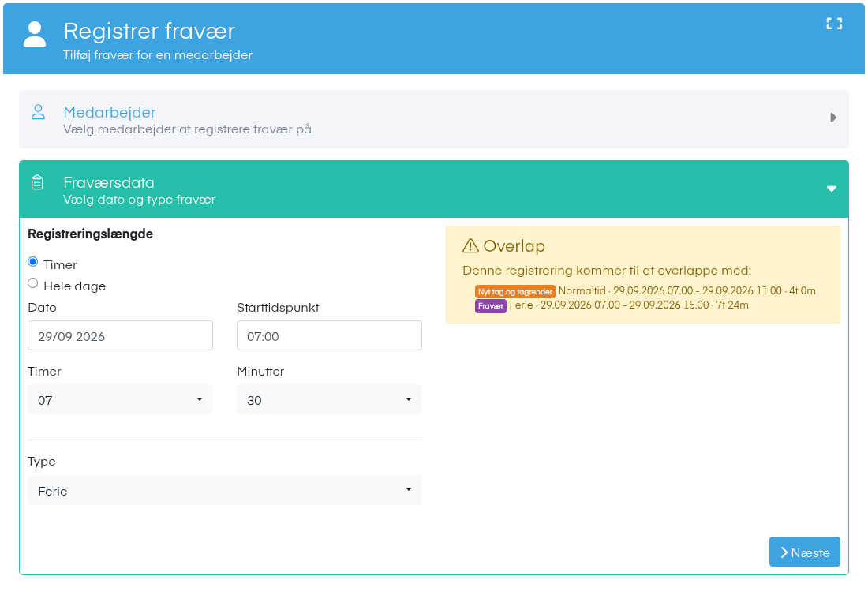Open the Medarbejder section header
The width and height of the screenshot is (868, 606).
(x=434, y=119)
